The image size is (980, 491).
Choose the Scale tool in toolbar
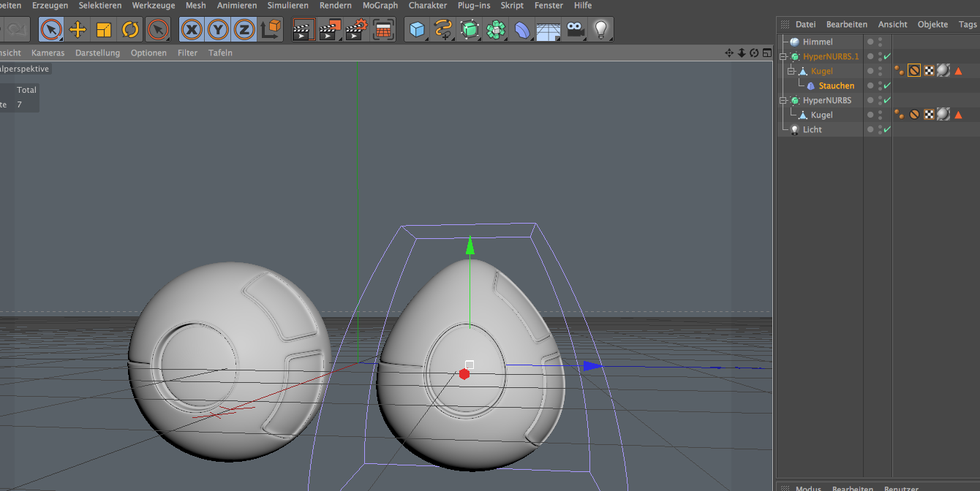click(x=104, y=29)
